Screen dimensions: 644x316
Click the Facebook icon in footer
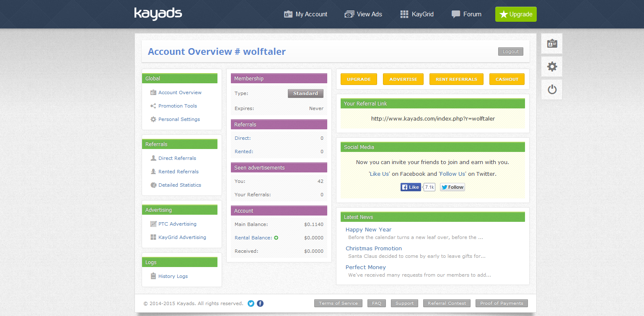click(x=260, y=303)
